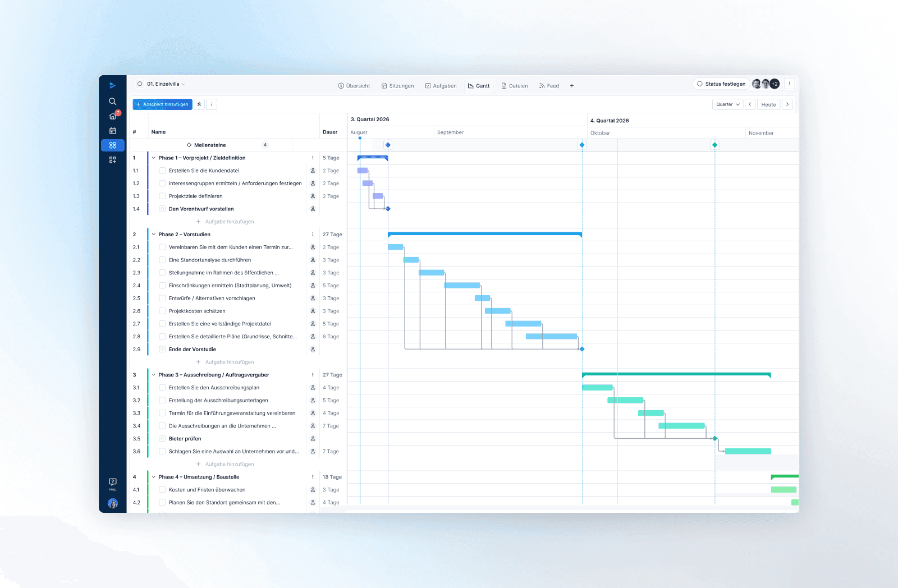
Task: Open the Quarter timescale dropdown
Action: coord(728,104)
